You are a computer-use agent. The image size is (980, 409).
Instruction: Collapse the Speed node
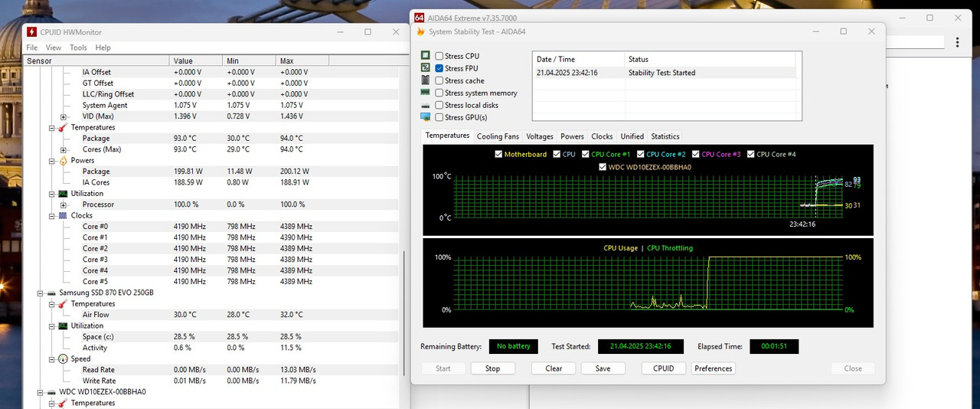51,359
